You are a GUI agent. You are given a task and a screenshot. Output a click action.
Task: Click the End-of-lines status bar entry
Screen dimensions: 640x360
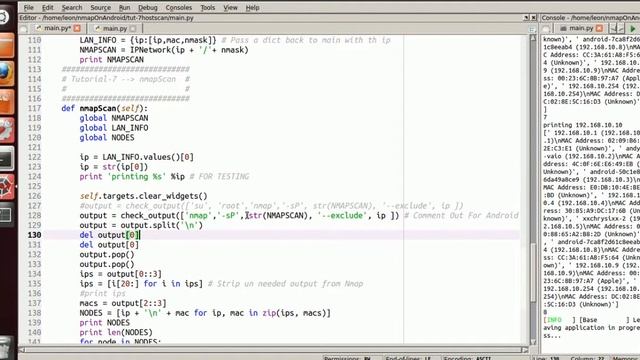(x=408, y=358)
